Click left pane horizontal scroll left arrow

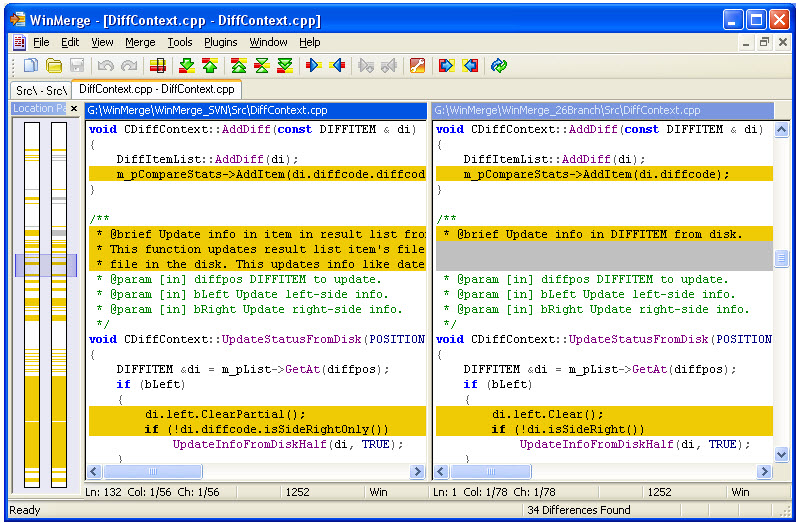tap(93, 472)
